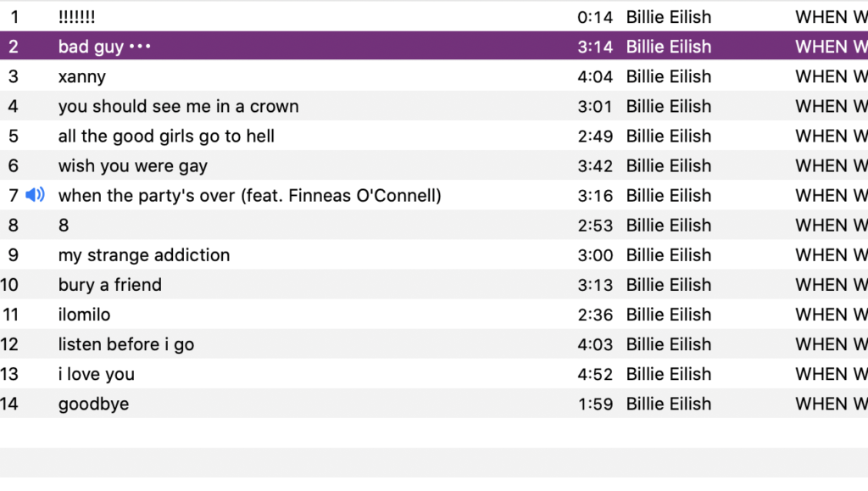Click the 4:52 duration of i love you
This screenshot has width=868, height=491.
pyautogui.click(x=595, y=374)
